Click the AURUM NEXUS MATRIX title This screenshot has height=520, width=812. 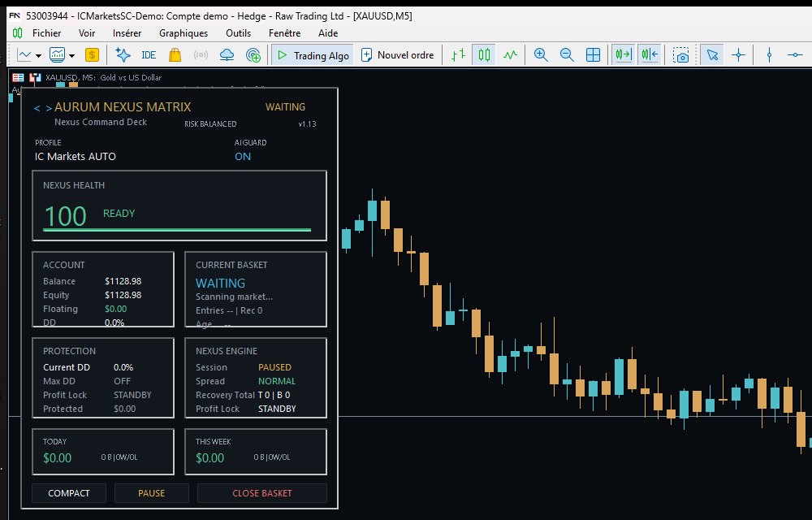pos(123,106)
